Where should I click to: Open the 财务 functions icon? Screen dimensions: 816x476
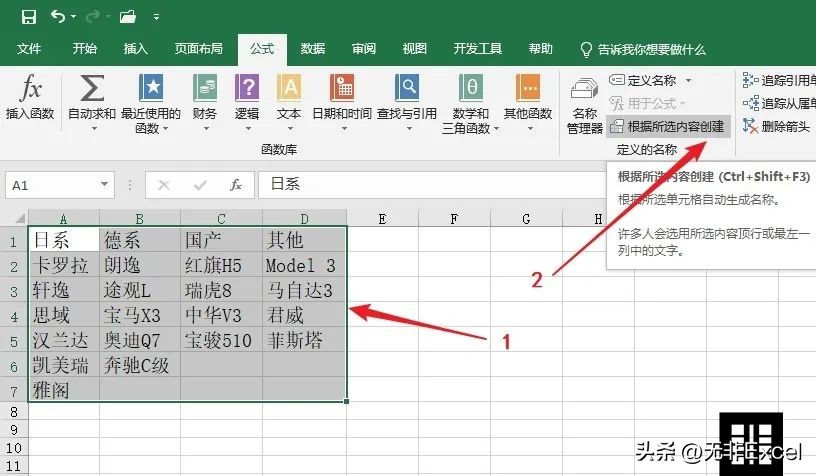point(205,87)
